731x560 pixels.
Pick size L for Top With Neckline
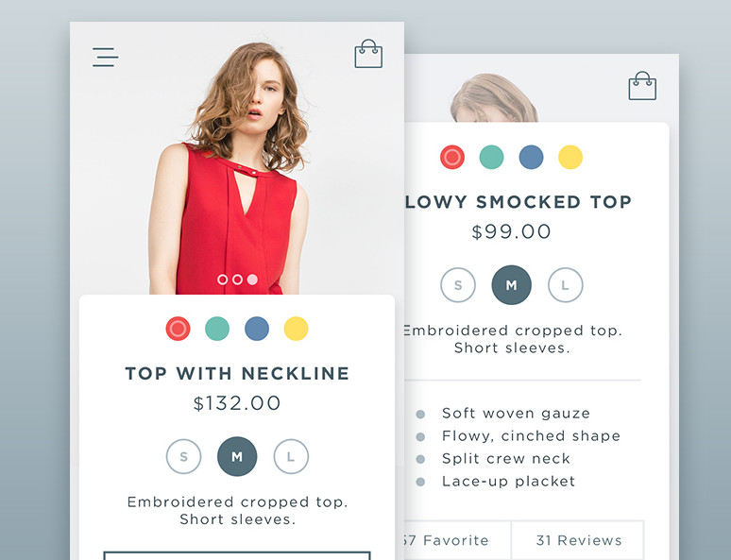[291, 456]
